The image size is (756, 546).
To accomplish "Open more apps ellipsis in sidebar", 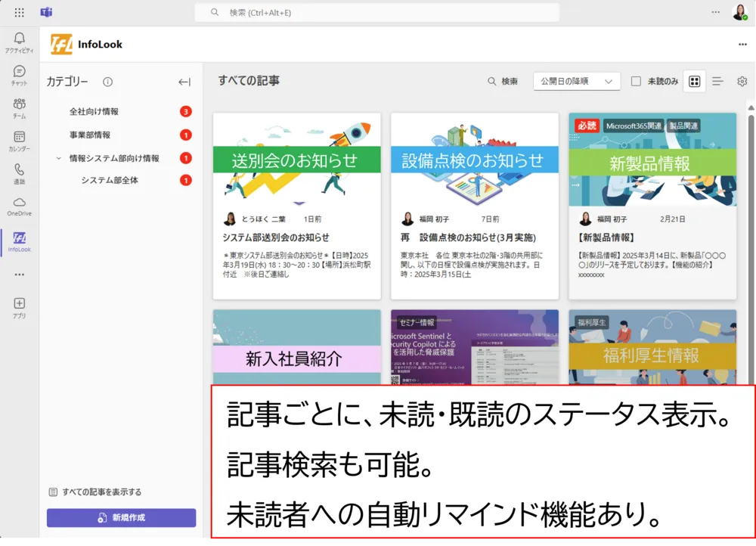I will 19,275.
